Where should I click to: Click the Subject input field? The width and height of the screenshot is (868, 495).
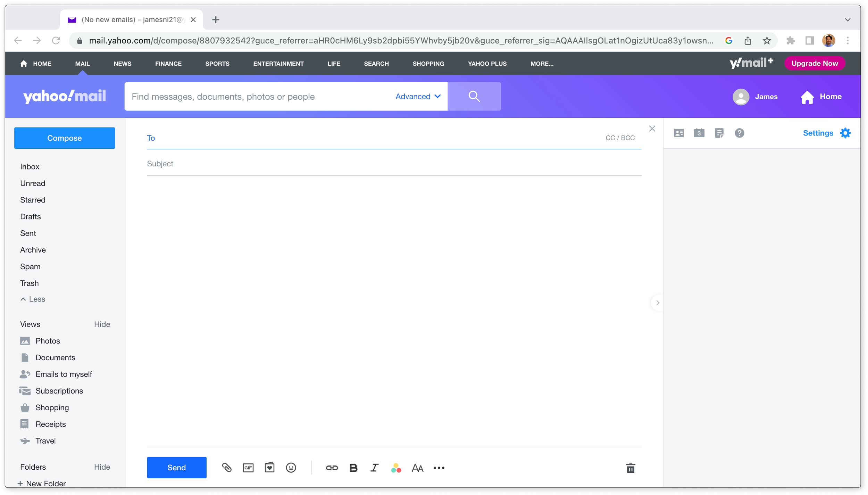pyautogui.click(x=394, y=164)
